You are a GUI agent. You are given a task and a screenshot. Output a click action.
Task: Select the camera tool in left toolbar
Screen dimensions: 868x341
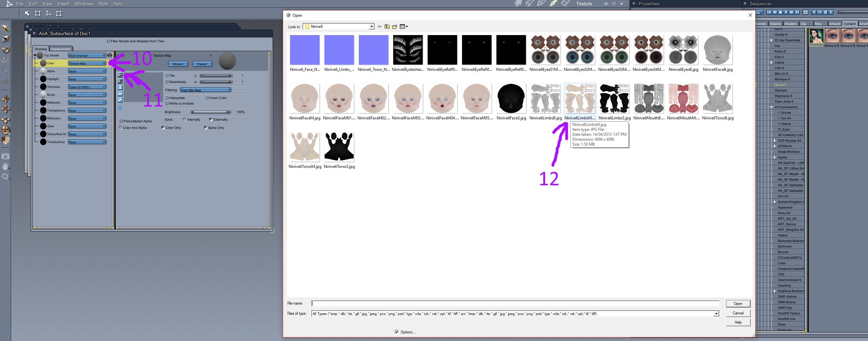point(6,156)
